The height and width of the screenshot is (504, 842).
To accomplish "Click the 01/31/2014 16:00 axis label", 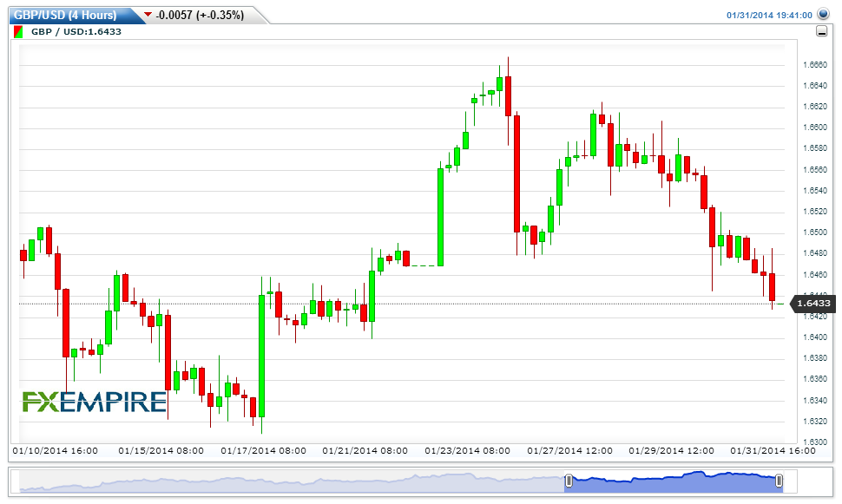I will point(773,451).
